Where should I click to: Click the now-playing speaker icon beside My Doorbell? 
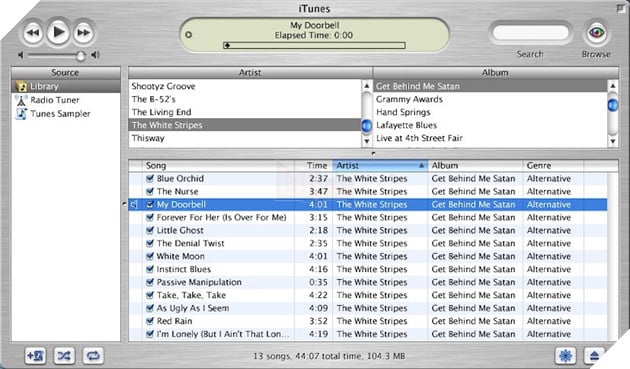(x=134, y=205)
